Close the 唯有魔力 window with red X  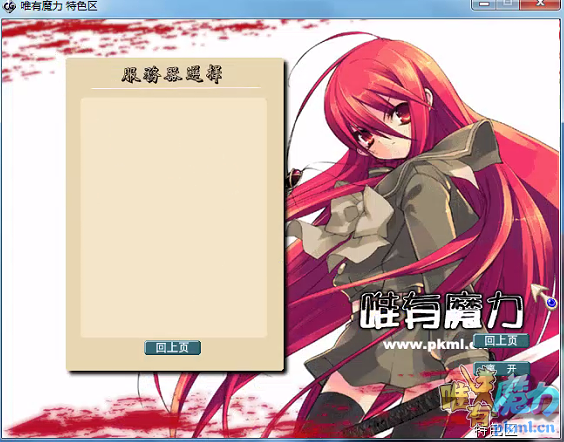coord(541,4)
